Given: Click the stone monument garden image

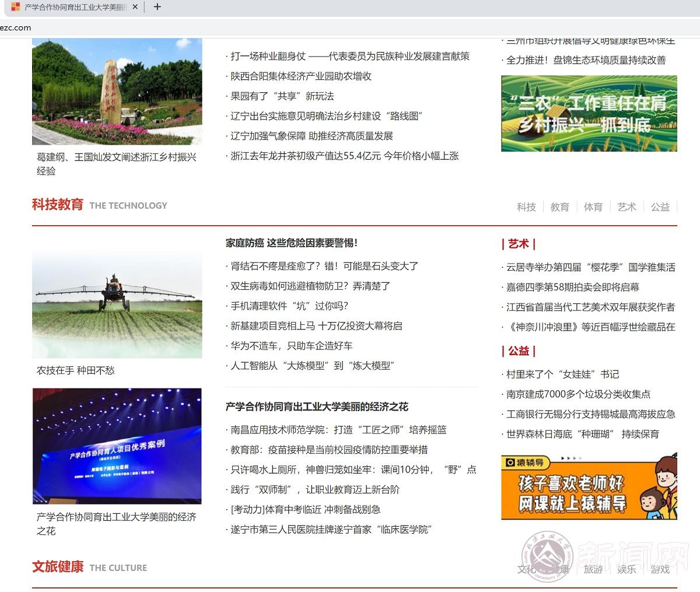Looking at the screenshot, I should point(117,92).
